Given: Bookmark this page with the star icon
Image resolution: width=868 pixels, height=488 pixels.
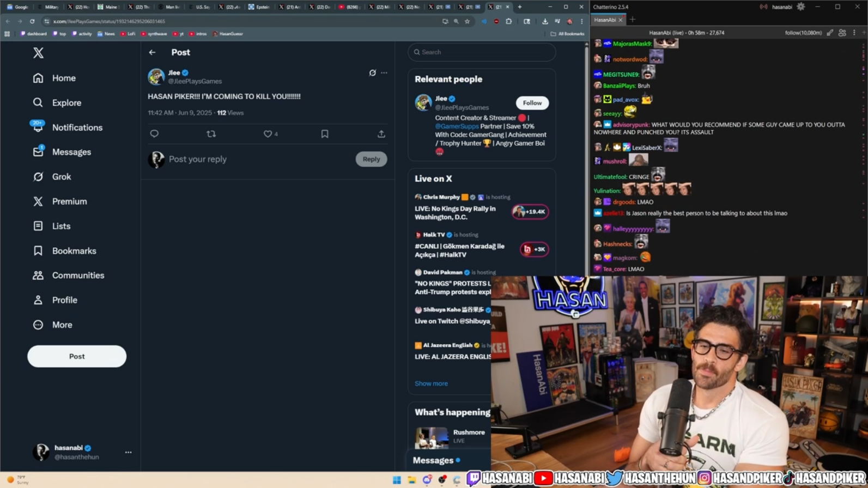Looking at the screenshot, I should 467,21.
